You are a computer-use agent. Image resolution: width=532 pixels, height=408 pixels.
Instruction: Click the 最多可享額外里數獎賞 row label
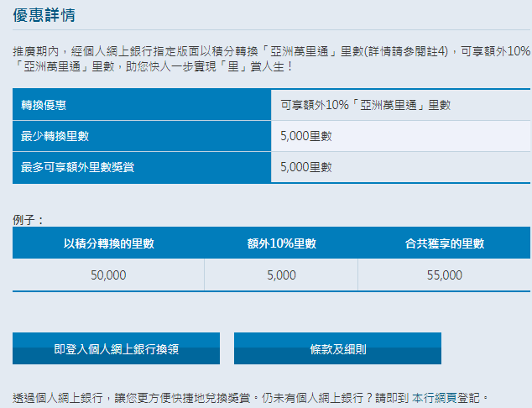(142, 167)
